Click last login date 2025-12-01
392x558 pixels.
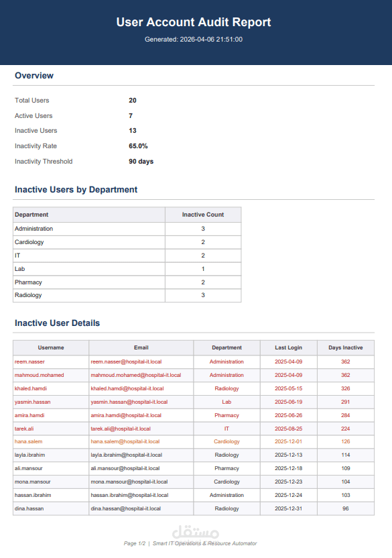click(289, 441)
